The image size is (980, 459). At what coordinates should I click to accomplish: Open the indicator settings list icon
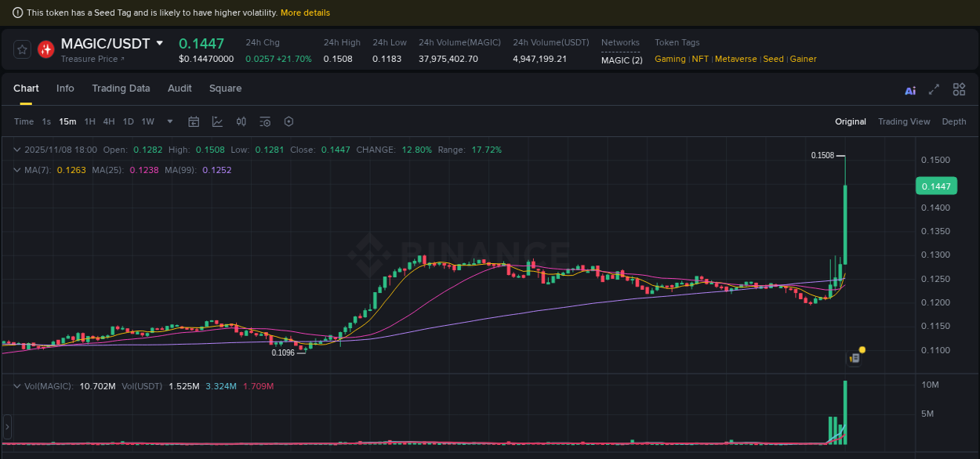(264, 121)
